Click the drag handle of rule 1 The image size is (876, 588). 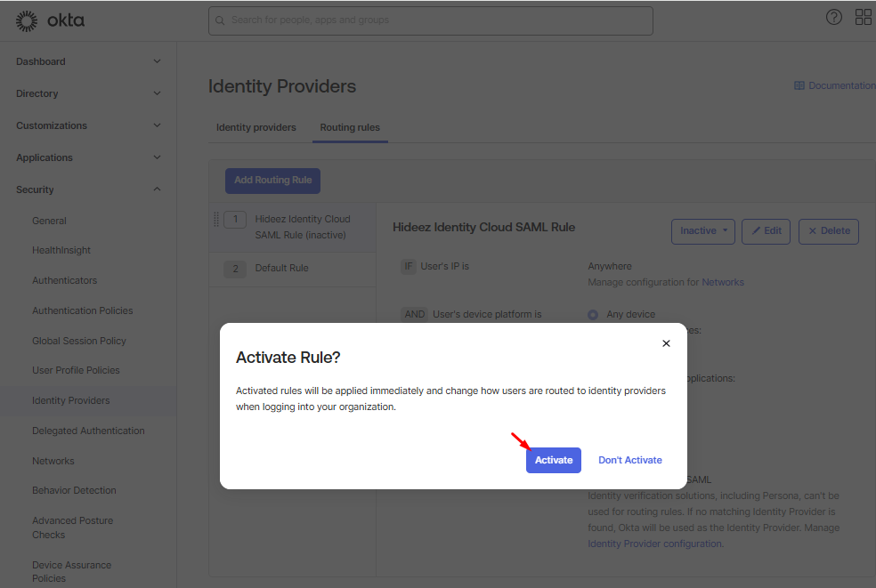pyautogui.click(x=216, y=219)
